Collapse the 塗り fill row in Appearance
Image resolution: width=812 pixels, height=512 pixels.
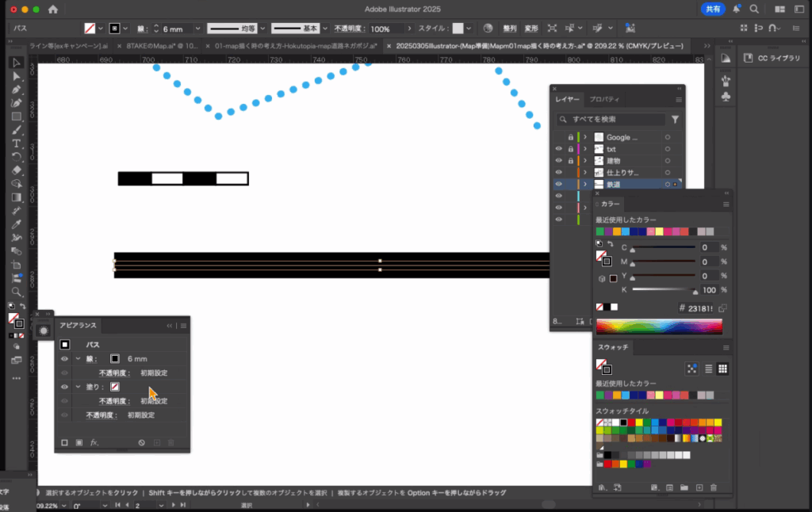click(x=78, y=387)
